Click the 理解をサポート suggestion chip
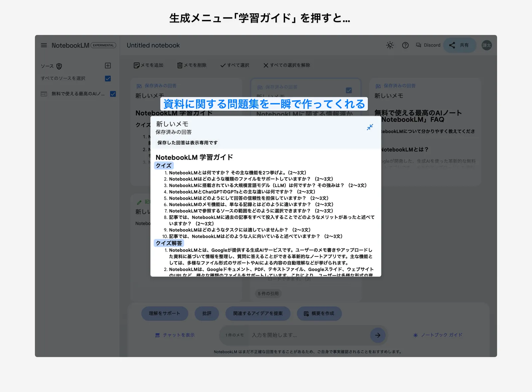This screenshot has width=532, height=392. (165, 314)
